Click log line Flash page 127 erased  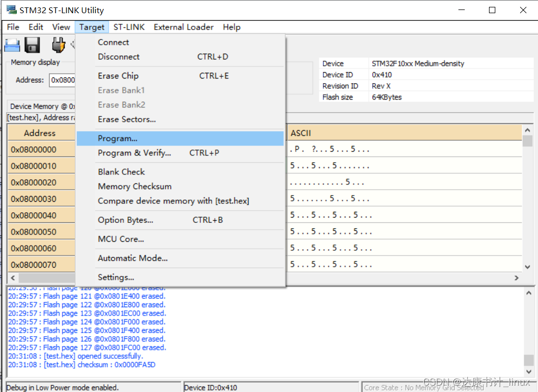coord(87,347)
